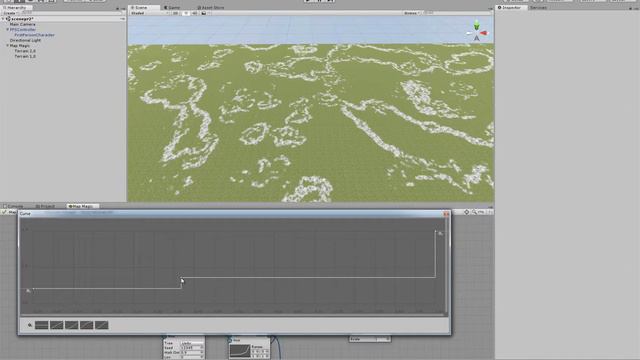The image size is (640, 360).
Task: Toggle 2D view mode in Scene toolbar
Action: [176, 13]
